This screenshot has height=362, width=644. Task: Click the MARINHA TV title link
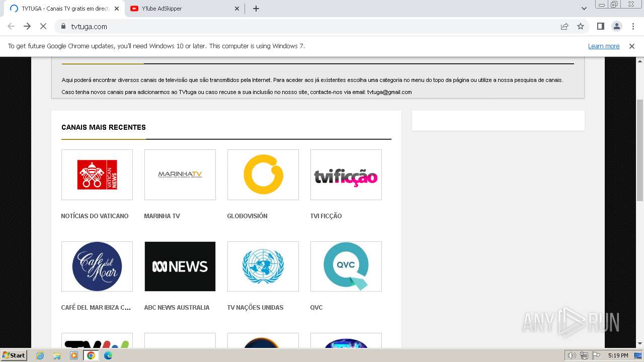point(162,216)
